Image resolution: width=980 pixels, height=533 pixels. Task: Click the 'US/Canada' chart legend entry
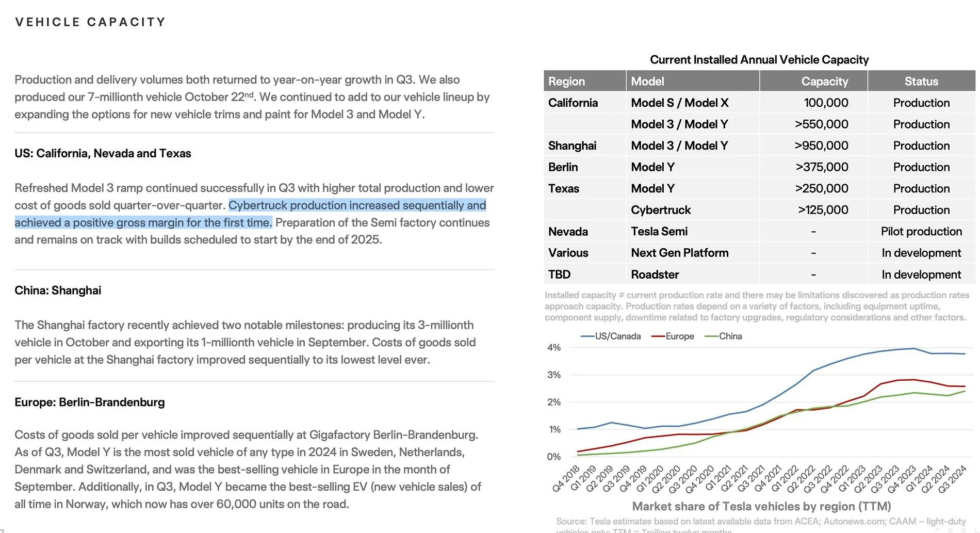click(611, 336)
